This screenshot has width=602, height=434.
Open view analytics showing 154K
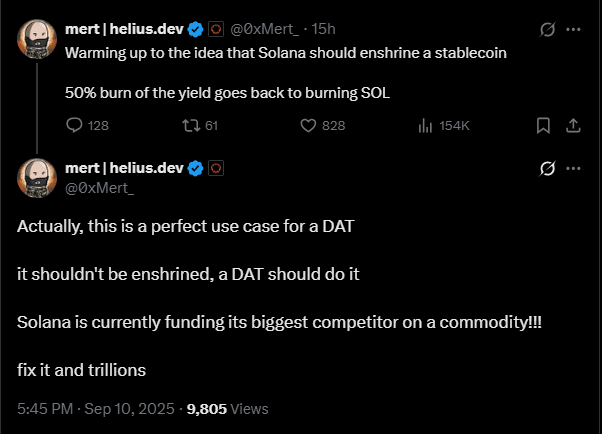[x=426, y=125]
